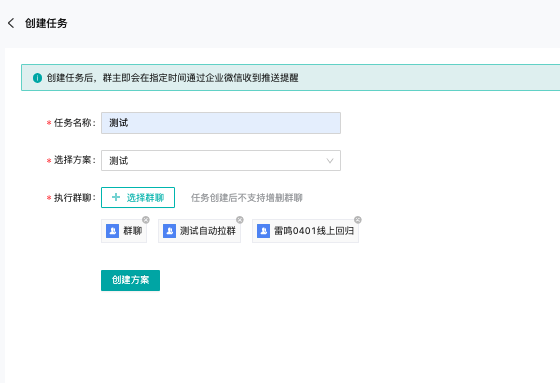Click the 创建任务 page title
The height and width of the screenshot is (383, 560).
46,23
